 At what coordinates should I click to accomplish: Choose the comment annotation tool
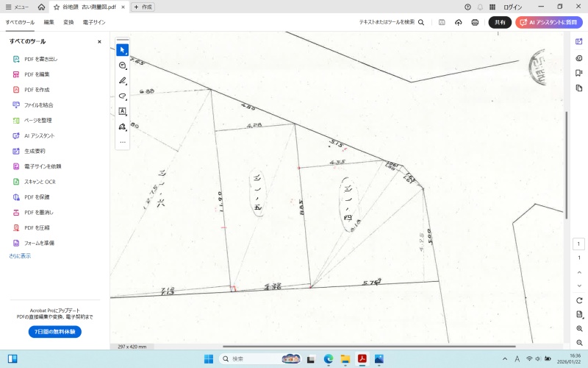point(123,66)
